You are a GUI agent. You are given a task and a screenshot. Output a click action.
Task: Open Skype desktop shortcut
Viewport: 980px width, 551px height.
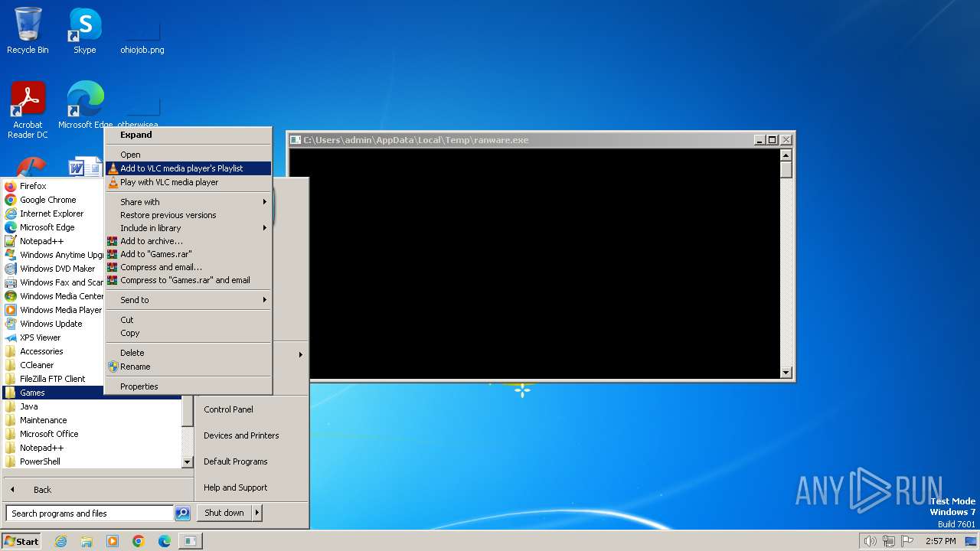[x=85, y=31]
